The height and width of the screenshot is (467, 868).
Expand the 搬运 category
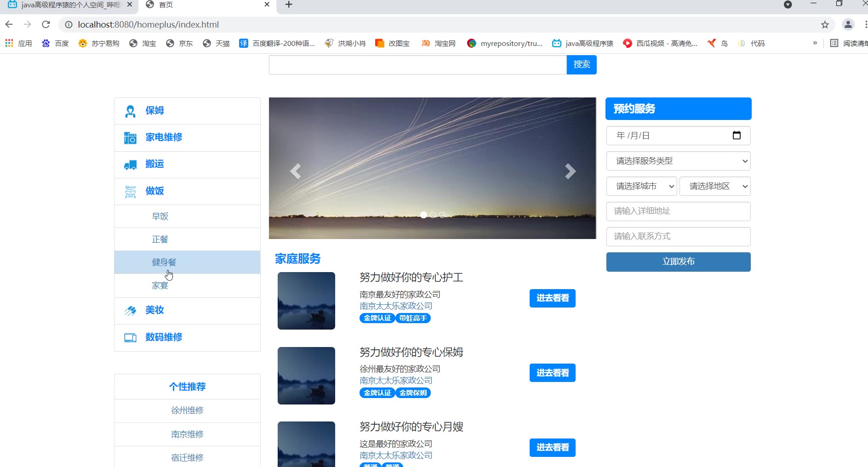[187, 164]
